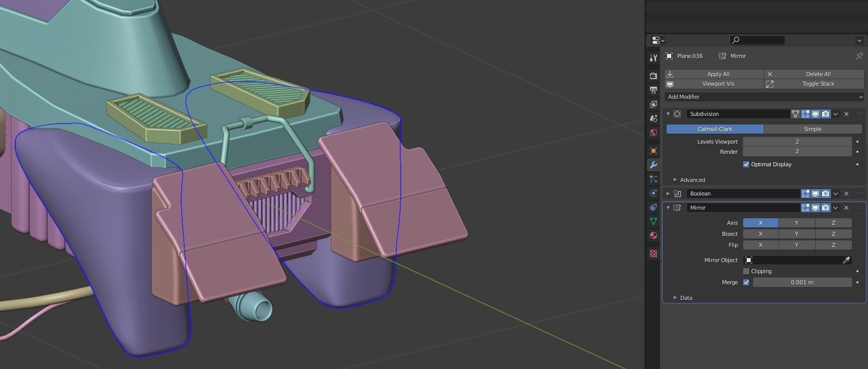The image size is (868, 369).
Task: Open the Scene properties tab
Action: (653, 118)
